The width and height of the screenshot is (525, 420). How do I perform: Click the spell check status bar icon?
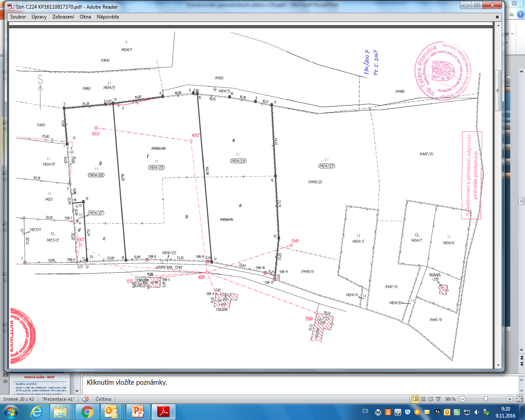tap(85, 399)
